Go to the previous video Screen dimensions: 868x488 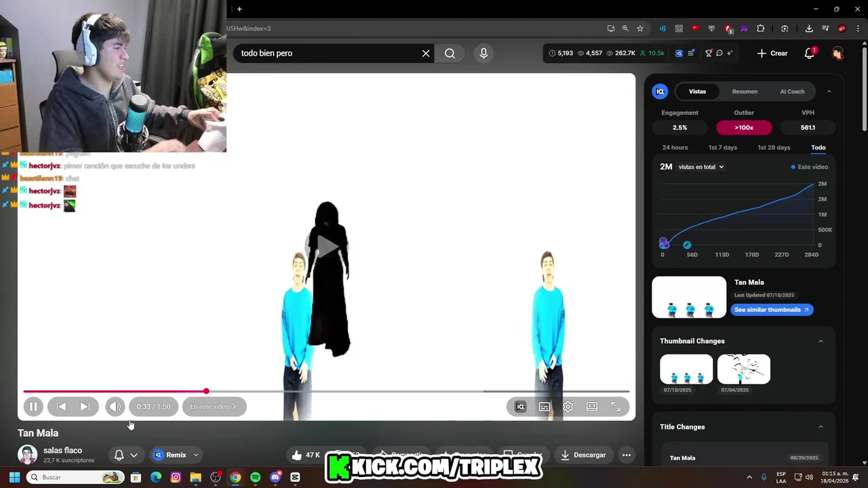[61, 407]
